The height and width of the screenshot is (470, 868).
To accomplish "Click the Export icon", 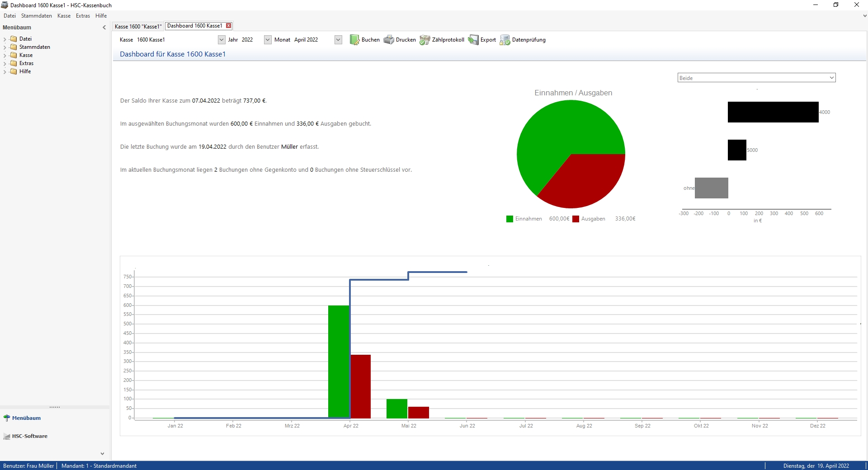I will click(473, 40).
